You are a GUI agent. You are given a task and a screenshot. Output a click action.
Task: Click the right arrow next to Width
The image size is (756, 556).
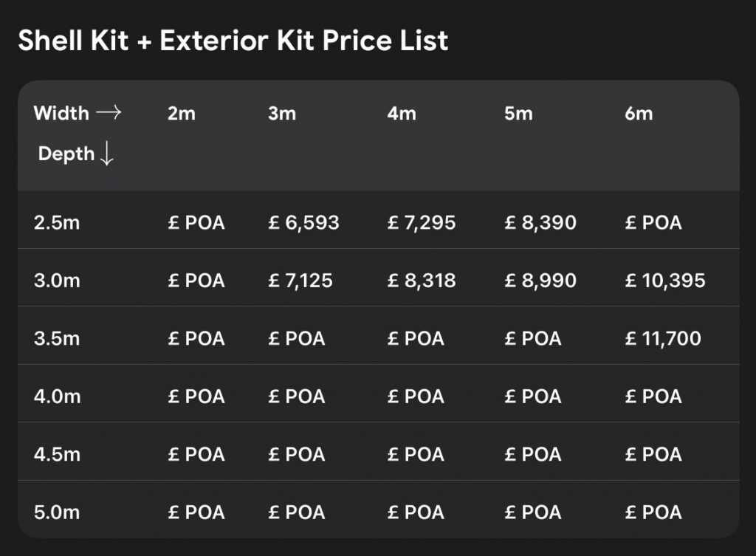[x=109, y=113]
